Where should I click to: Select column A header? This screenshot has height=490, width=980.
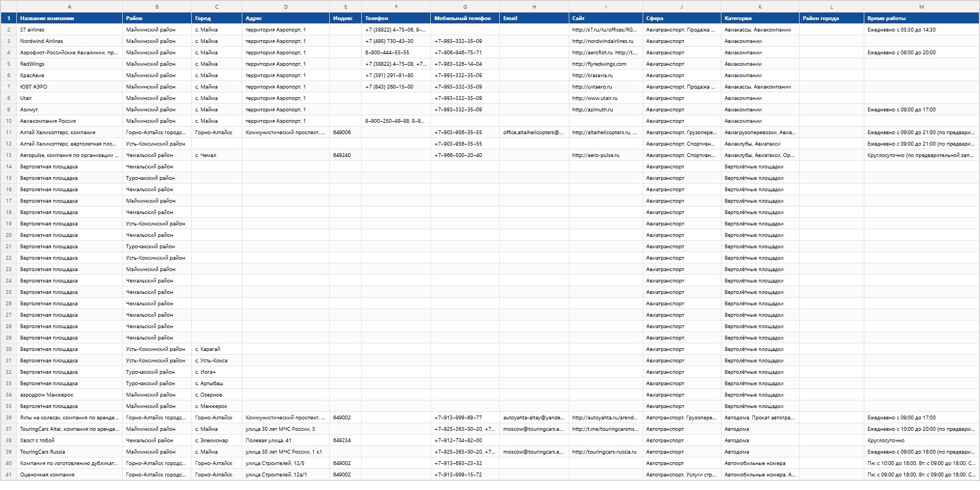(x=70, y=7)
